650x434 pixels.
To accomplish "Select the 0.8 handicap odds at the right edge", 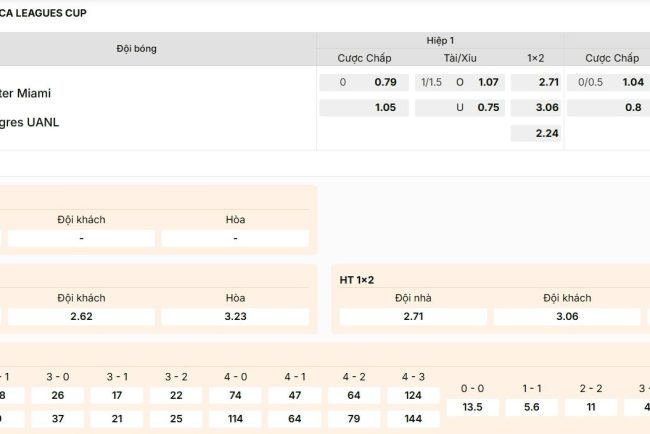I will pos(632,108).
